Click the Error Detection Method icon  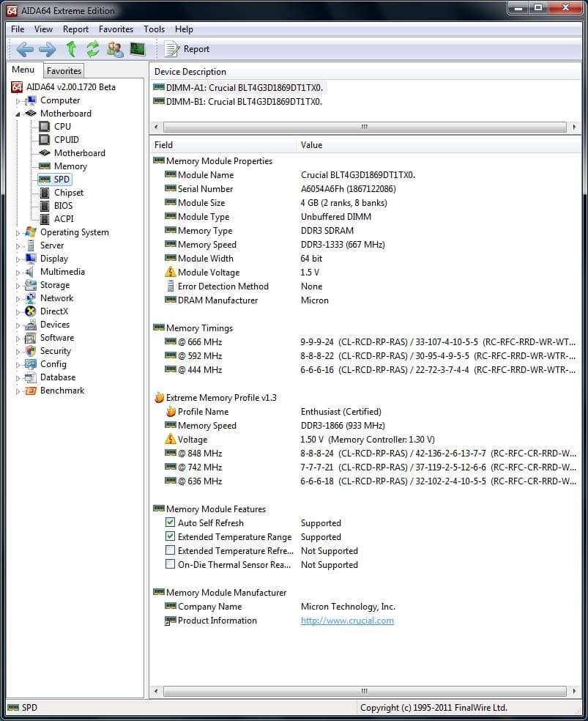click(171, 286)
